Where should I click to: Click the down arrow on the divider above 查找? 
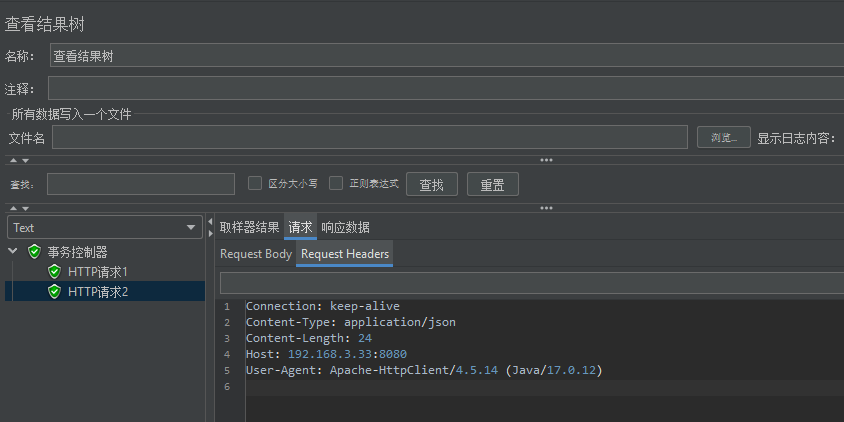[25, 160]
